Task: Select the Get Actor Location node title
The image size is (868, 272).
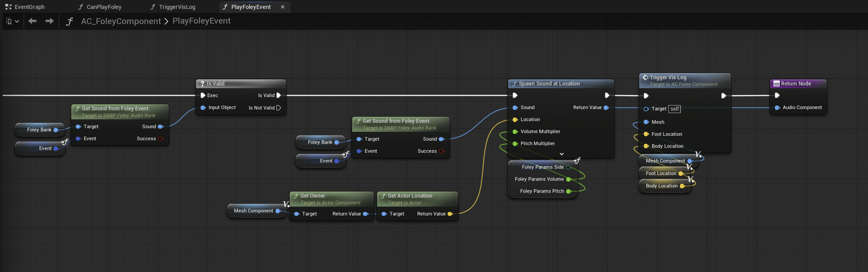Action: coord(410,195)
